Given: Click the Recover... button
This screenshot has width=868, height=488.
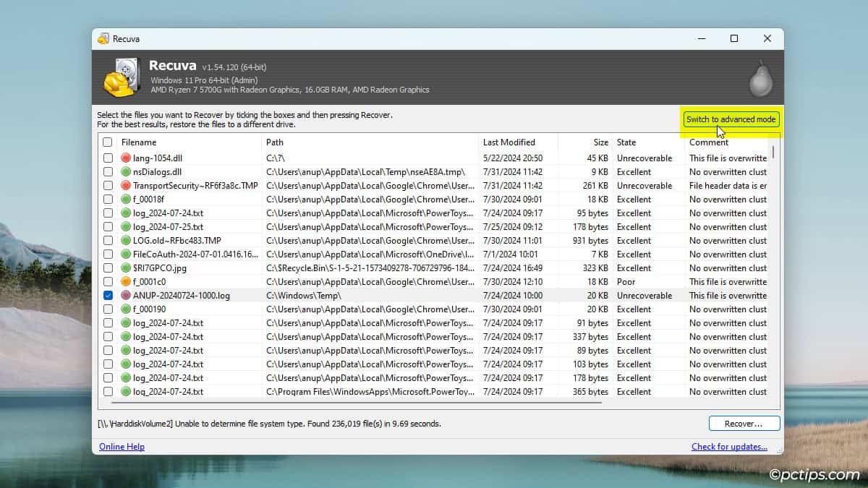Looking at the screenshot, I should [x=744, y=424].
